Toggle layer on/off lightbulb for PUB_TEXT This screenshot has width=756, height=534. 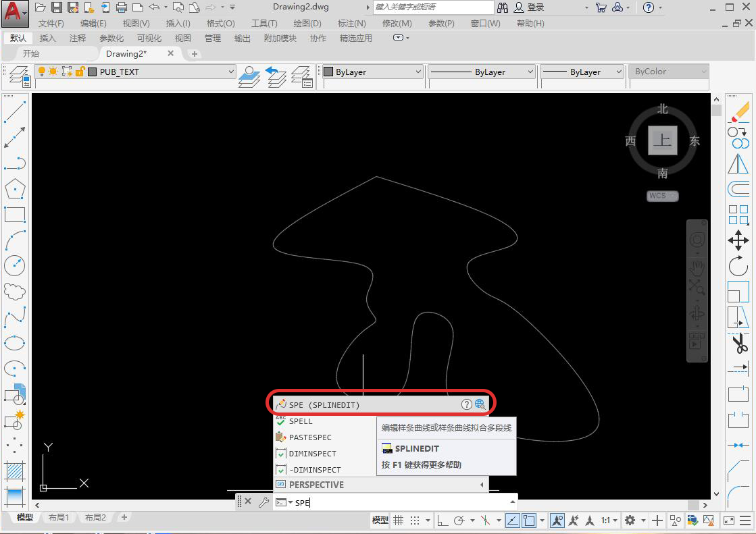pyautogui.click(x=42, y=72)
